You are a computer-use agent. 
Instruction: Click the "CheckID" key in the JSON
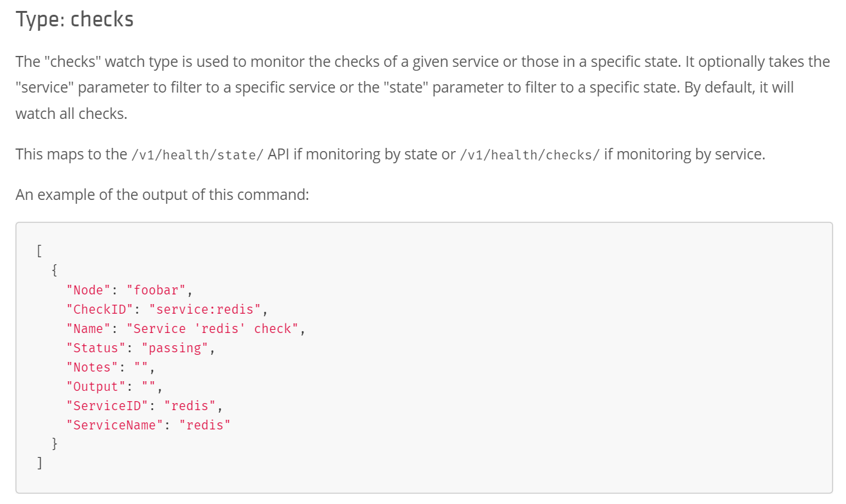coord(100,310)
